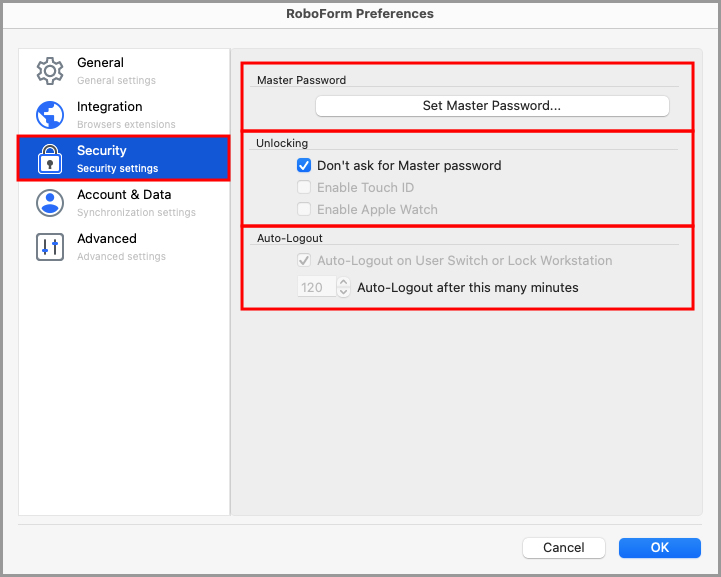Click the 'Browsers extensions' subtitle
This screenshot has width=721, height=577.
126,124
